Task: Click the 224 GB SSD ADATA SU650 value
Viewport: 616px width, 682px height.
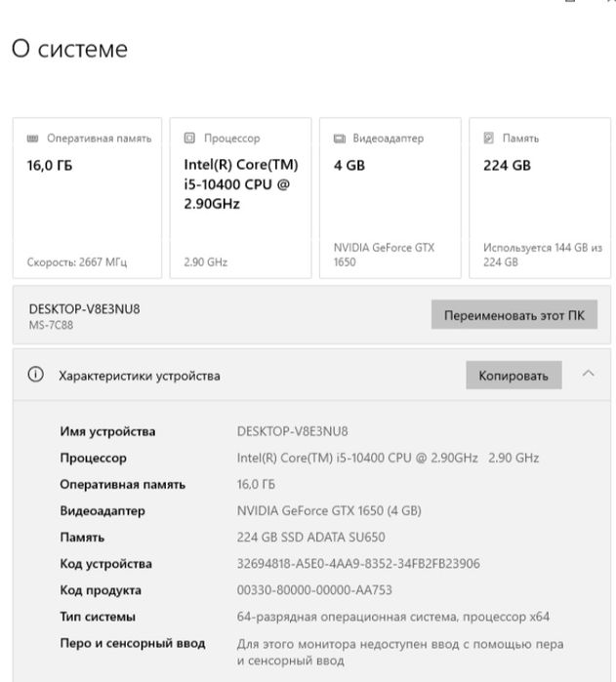Action: click(x=310, y=538)
